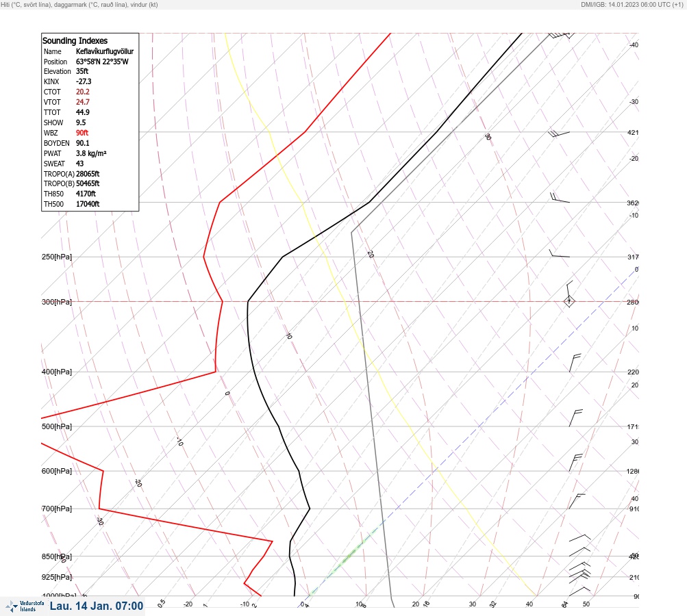Viewport: 687px width, 616px height.
Task: Click the '925[hPa]' pressure label
Action: coord(57,577)
